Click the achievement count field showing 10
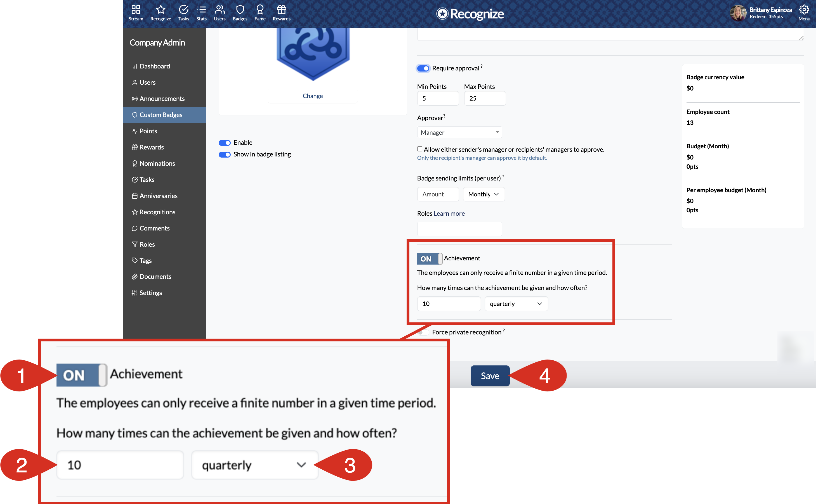816x504 pixels. coord(449,304)
